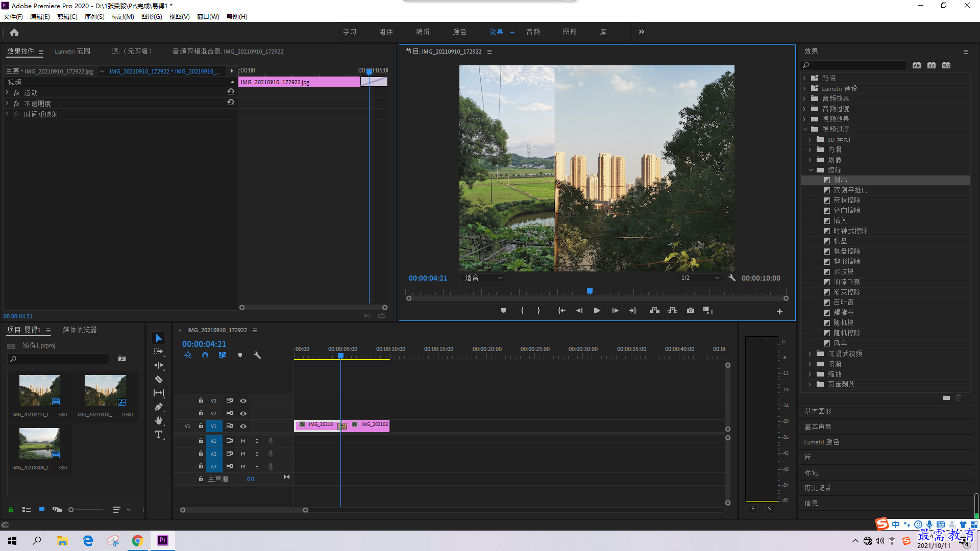Add marker in timeline header
980x551 pixels.
[240, 355]
